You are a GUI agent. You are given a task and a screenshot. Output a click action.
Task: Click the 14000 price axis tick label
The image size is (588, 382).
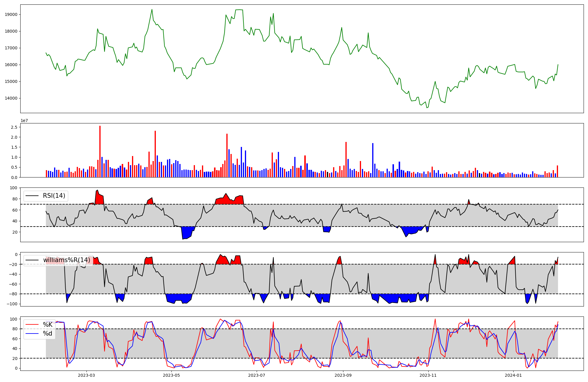[x=11, y=98]
